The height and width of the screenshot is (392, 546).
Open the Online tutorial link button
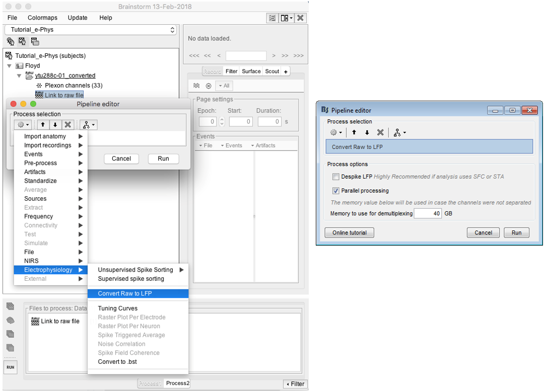[349, 232]
